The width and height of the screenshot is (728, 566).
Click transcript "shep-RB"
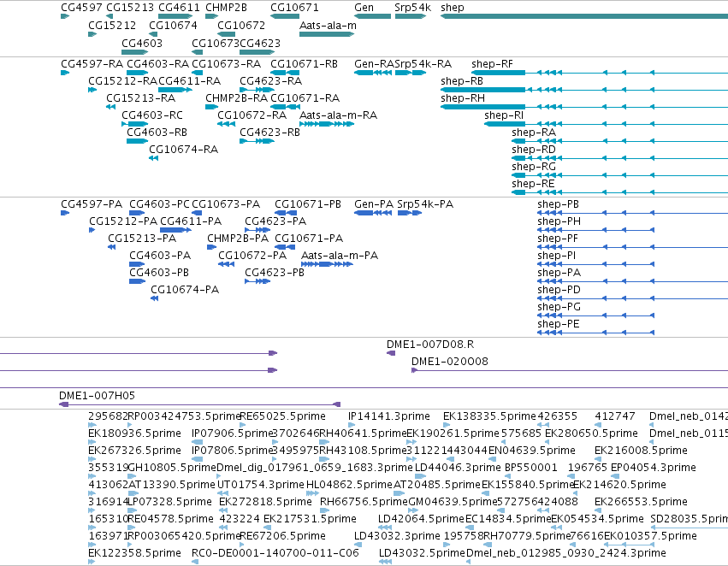(462, 81)
